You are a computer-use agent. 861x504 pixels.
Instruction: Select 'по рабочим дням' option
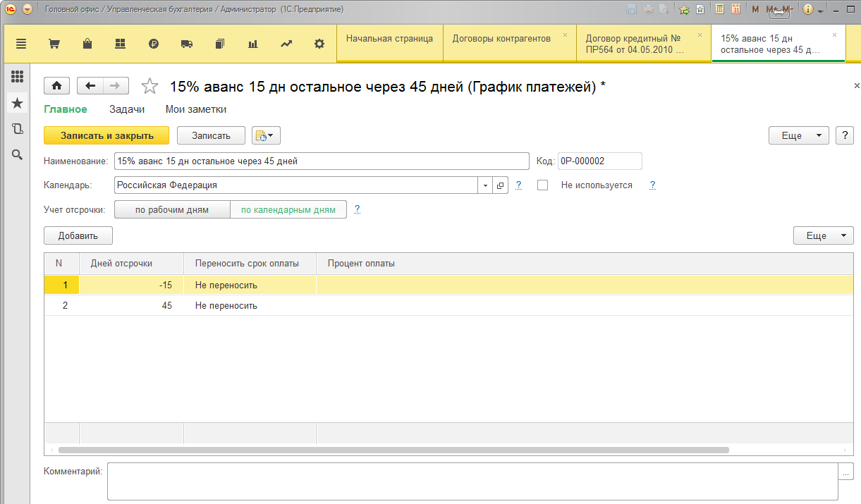pyautogui.click(x=172, y=210)
